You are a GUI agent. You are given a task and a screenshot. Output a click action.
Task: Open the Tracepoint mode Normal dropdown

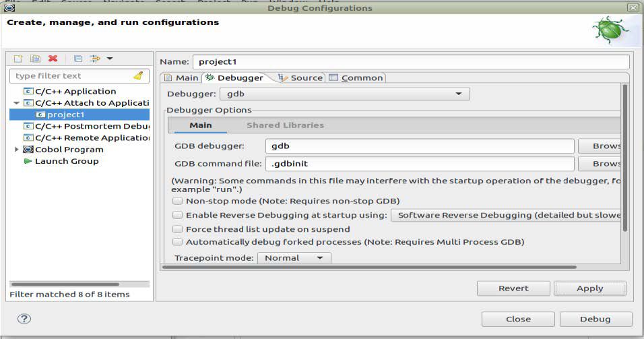pos(294,258)
